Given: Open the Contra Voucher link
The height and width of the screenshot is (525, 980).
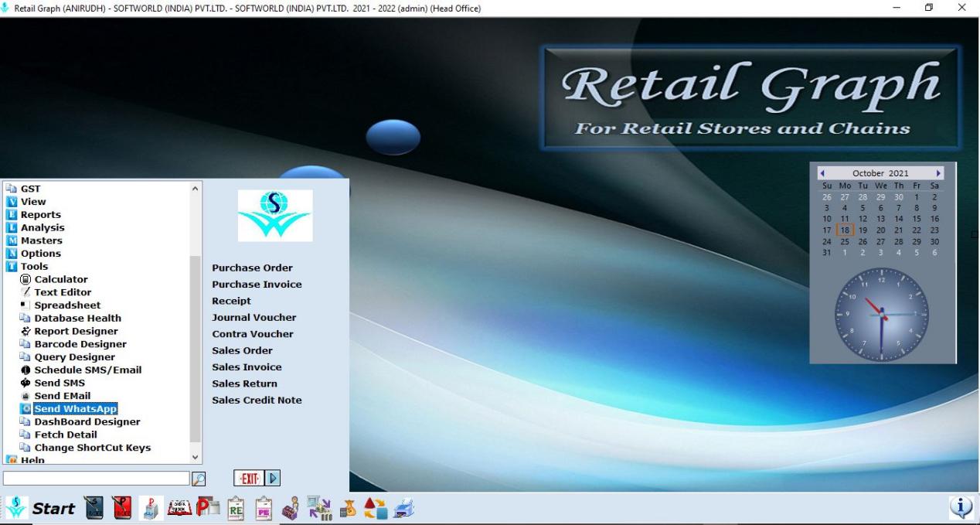Looking at the screenshot, I should coord(253,334).
